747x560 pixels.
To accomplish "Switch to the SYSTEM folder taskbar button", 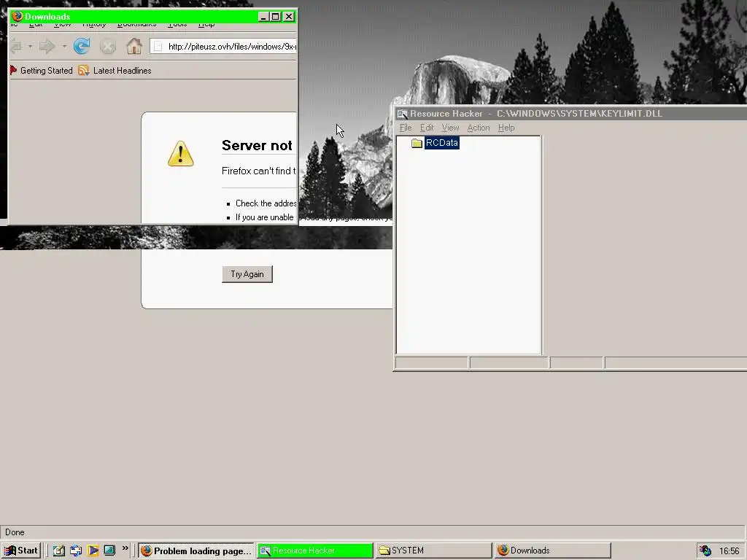I will coord(433,551).
